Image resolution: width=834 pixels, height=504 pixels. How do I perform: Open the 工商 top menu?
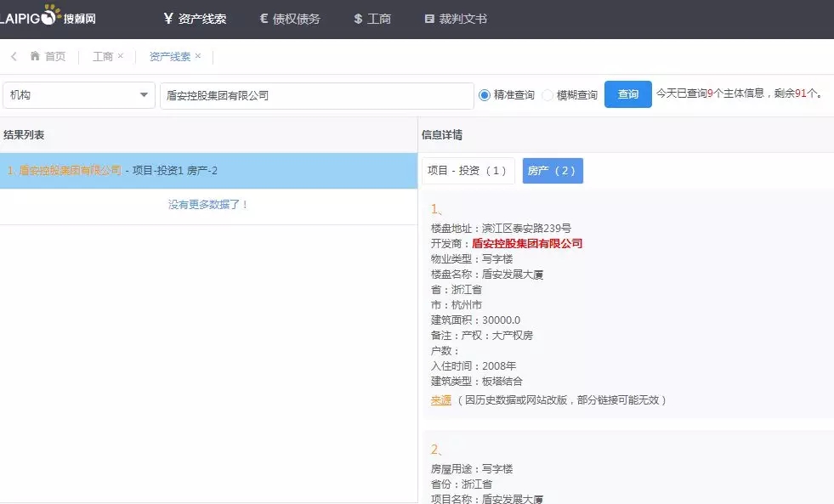pyautogui.click(x=372, y=20)
